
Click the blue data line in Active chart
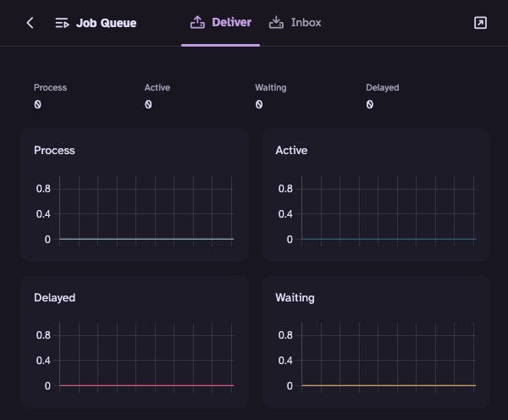389,239
